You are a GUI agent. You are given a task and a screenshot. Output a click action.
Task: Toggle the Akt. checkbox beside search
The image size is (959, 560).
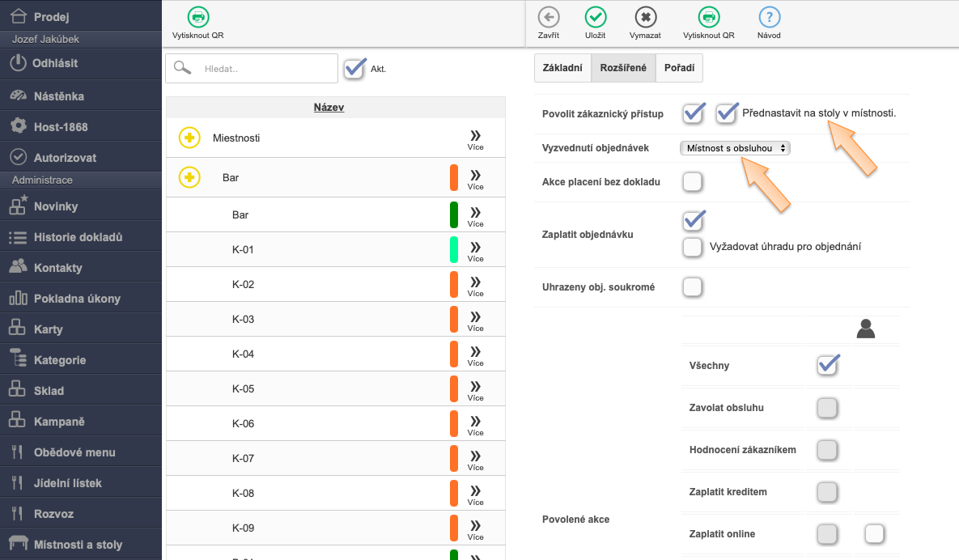pyautogui.click(x=354, y=69)
